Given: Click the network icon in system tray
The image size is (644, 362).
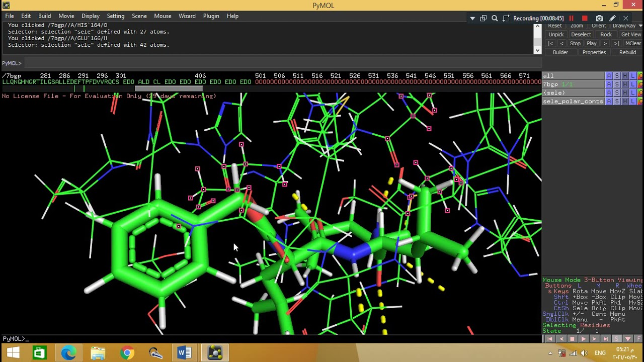Looking at the screenshot, I should point(573,353).
